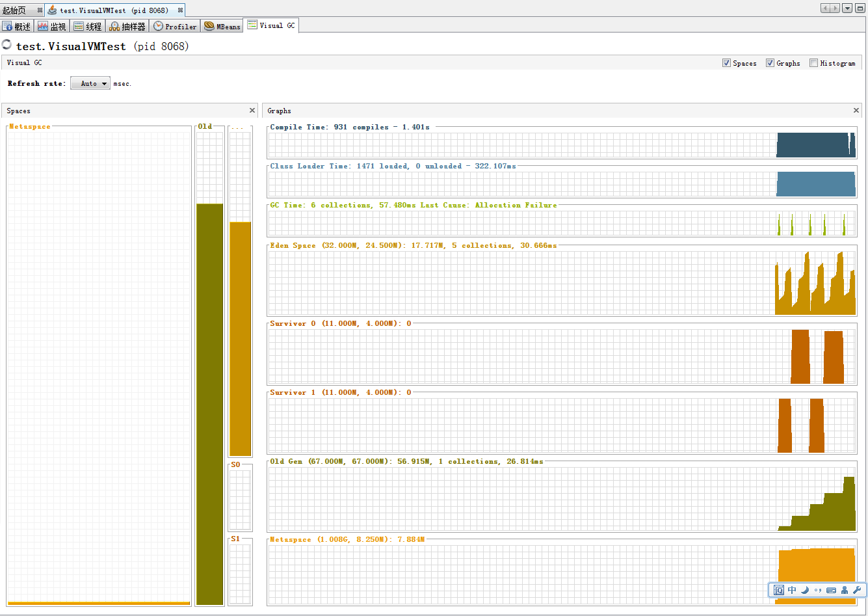Screen dimensions: 868x616
Task: Uncheck the Graphs checkbox
Action: click(x=770, y=63)
